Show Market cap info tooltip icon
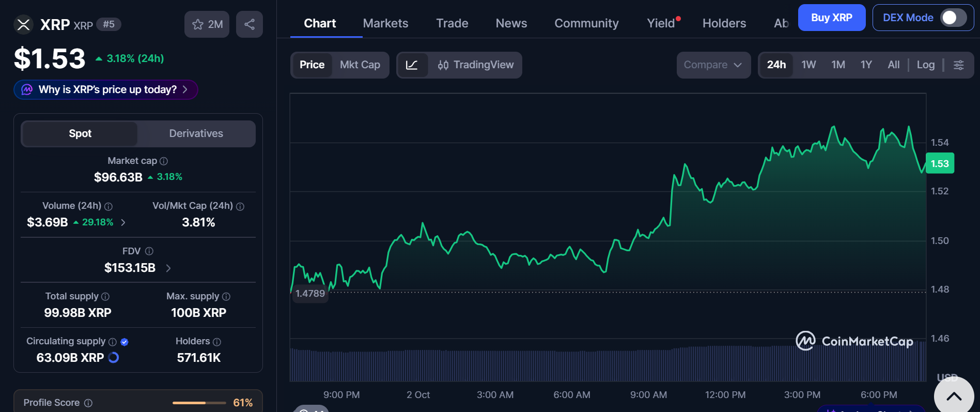This screenshot has width=980, height=412. coord(164,161)
